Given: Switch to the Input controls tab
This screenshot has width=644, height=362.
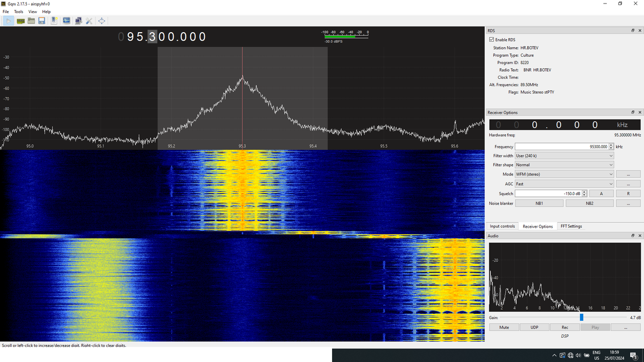Looking at the screenshot, I should point(502,226).
